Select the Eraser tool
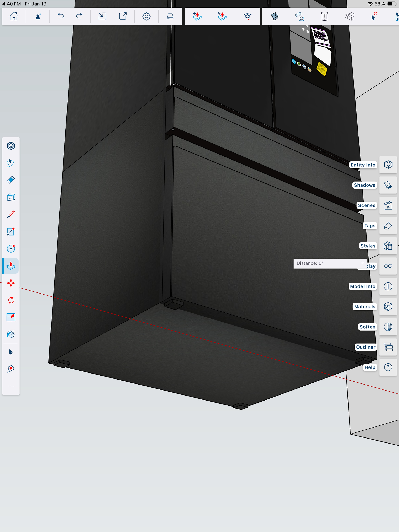The height and width of the screenshot is (532, 399). tap(11, 180)
